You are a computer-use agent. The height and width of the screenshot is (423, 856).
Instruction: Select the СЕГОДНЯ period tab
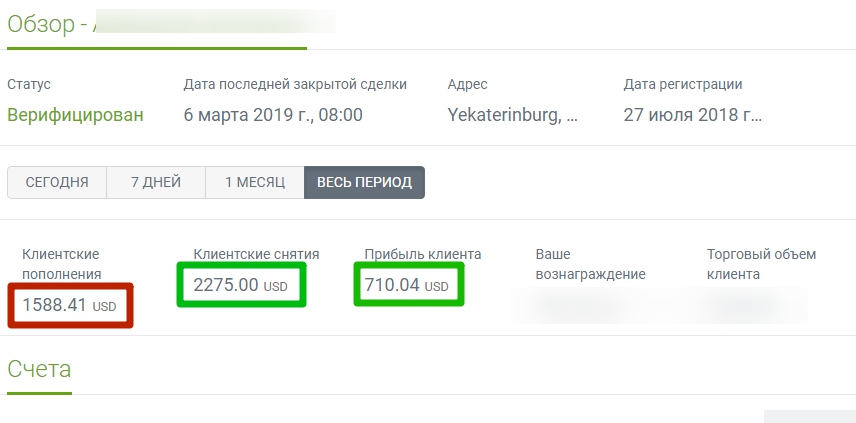pyautogui.click(x=57, y=182)
